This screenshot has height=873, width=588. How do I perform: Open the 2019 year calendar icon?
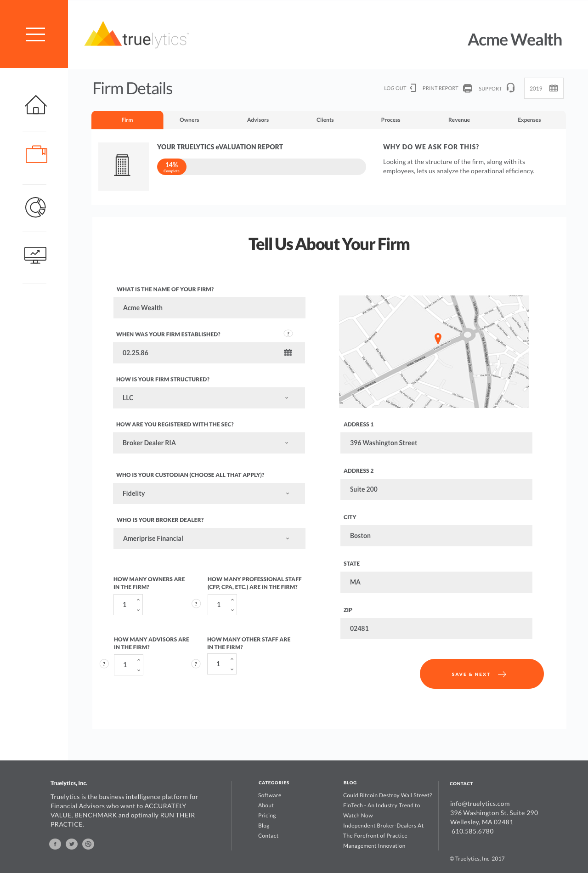(x=554, y=88)
